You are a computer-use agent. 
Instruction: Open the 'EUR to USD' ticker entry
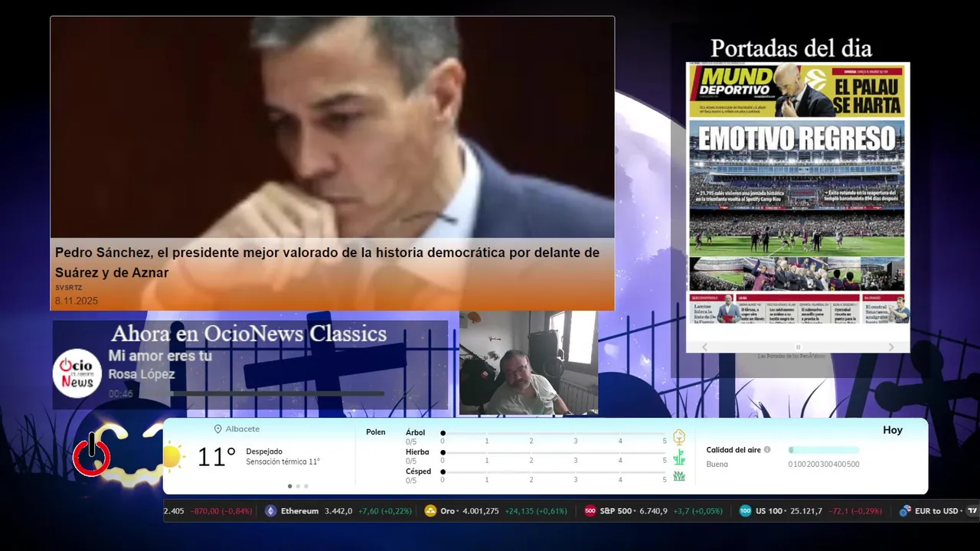[929, 511]
